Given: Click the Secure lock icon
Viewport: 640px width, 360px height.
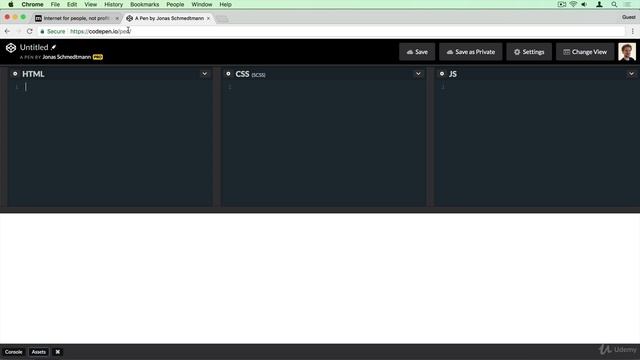Looking at the screenshot, I should click(x=42, y=31).
